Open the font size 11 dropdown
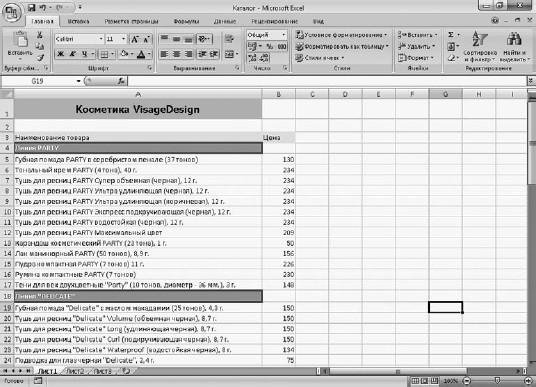 123,39
